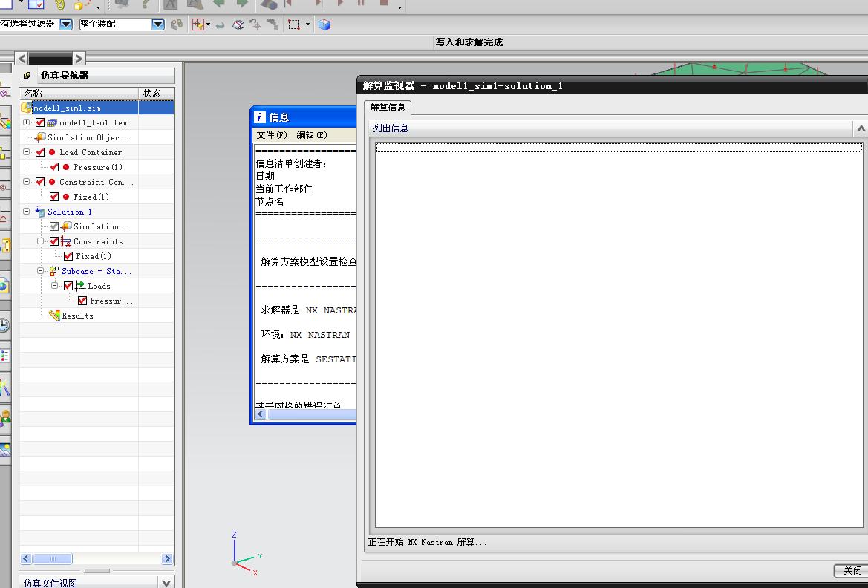The height and width of the screenshot is (588, 868).
Task: Click the left arrow above the navigator panel
Action: pyautogui.click(x=22, y=58)
